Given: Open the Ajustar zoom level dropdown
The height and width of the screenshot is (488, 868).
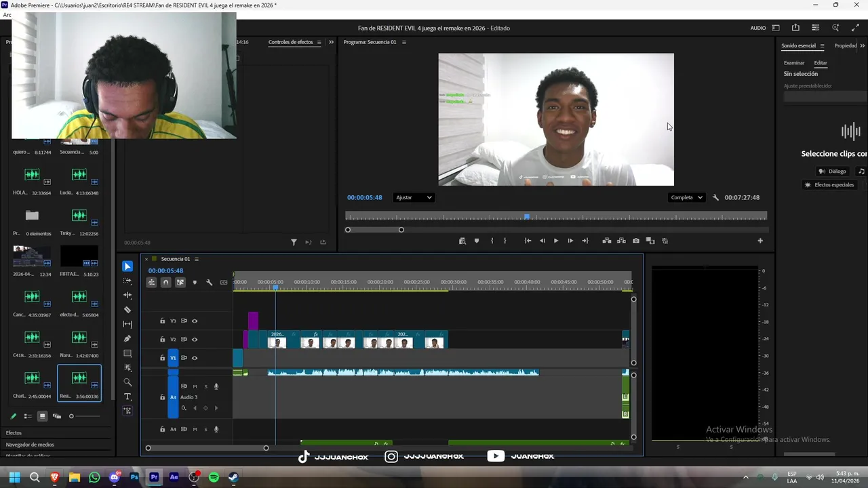Looking at the screenshot, I should [x=414, y=197].
